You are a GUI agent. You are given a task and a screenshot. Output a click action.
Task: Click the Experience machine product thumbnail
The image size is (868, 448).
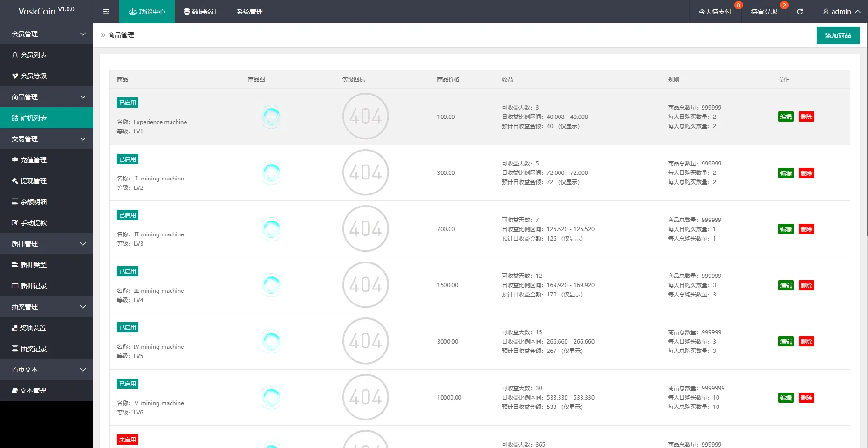click(271, 117)
